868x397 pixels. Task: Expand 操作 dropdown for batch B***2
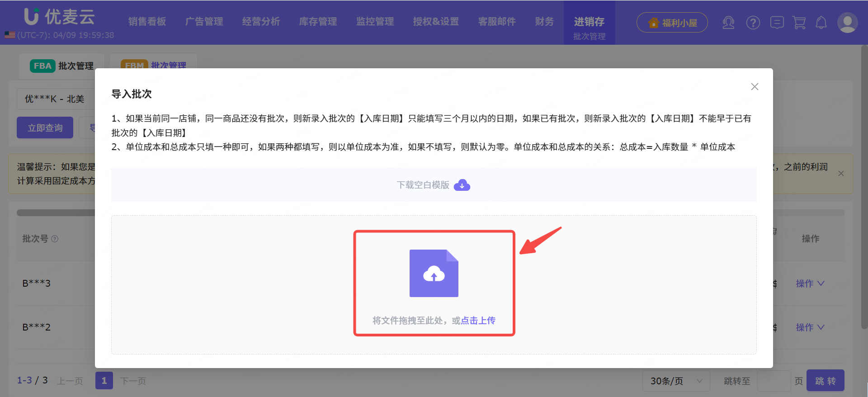coord(810,327)
